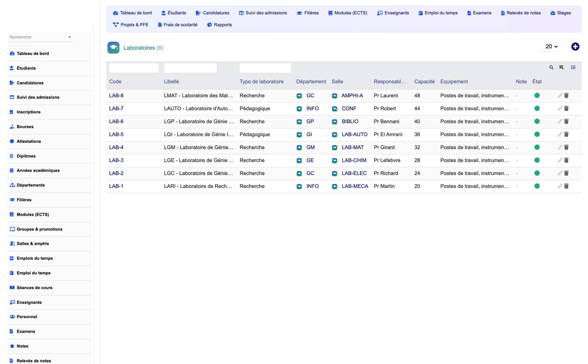Edit LAB-8 with its pencil icon

click(560, 96)
